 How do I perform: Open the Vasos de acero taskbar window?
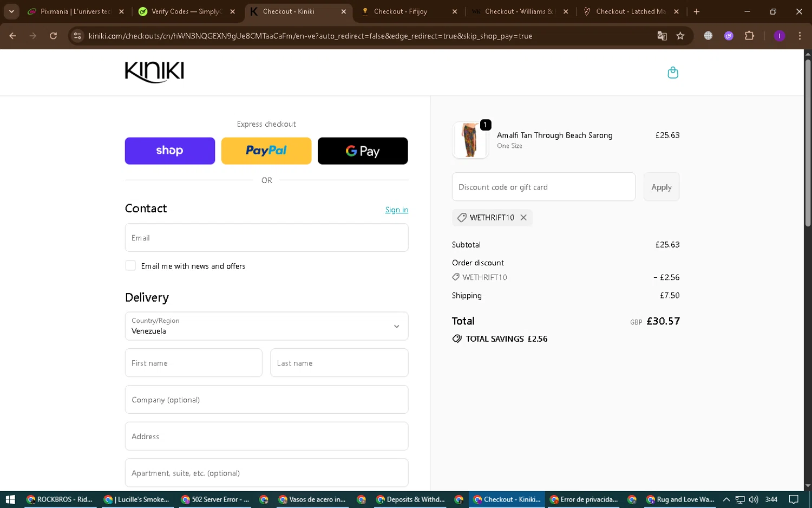(x=312, y=499)
